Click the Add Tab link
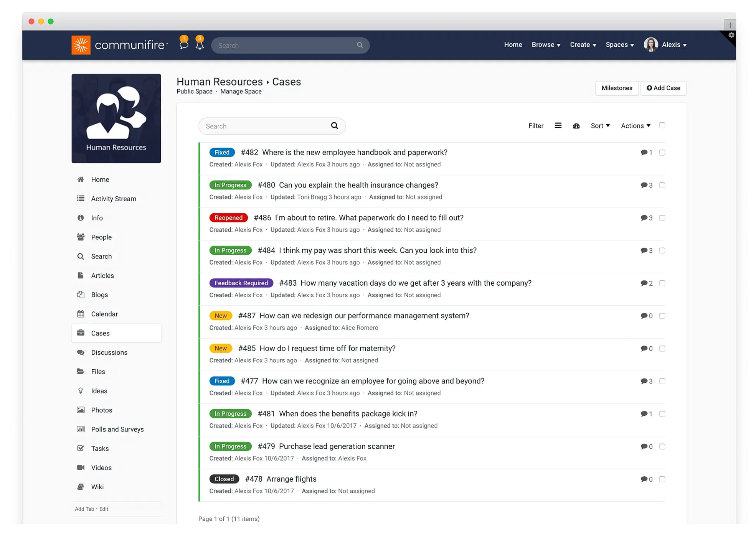This screenshot has height=543, width=756. point(84,509)
